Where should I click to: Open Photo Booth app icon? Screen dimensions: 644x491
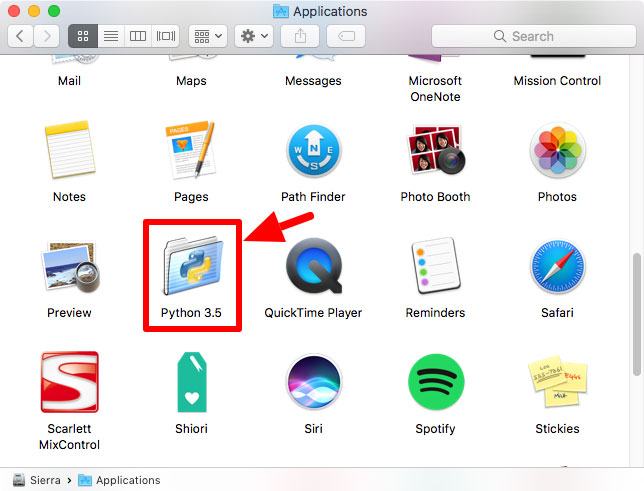click(x=436, y=150)
